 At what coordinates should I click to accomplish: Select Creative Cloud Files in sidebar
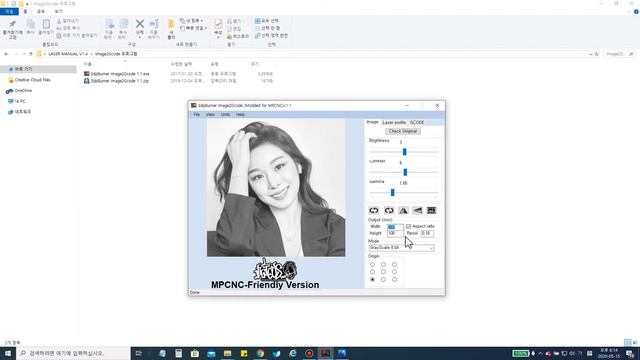coord(33,80)
